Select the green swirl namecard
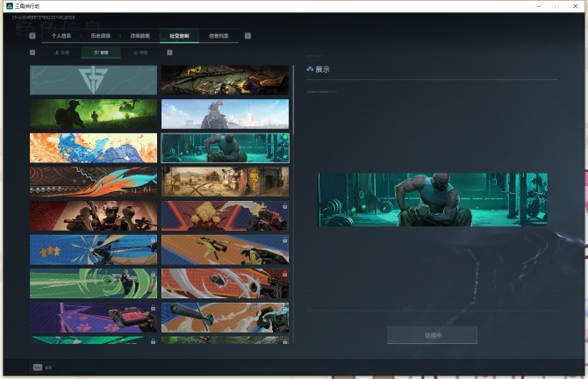This screenshot has height=379, width=588. pyautogui.click(x=93, y=283)
